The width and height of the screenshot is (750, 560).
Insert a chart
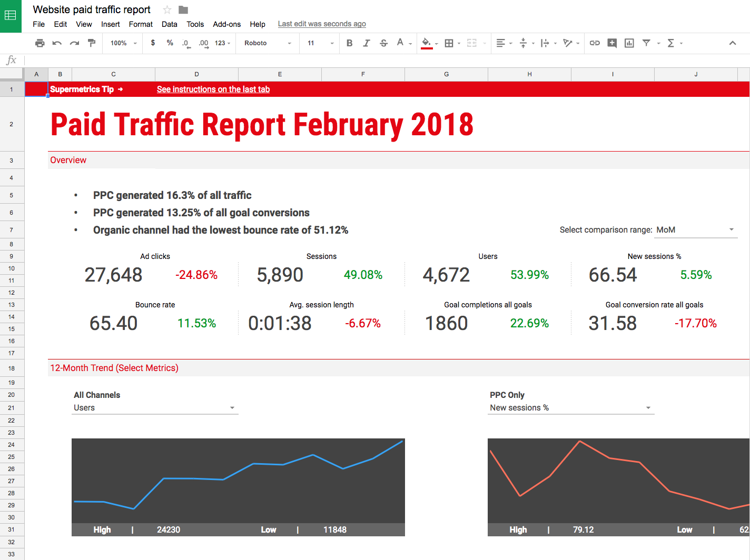pos(629,43)
